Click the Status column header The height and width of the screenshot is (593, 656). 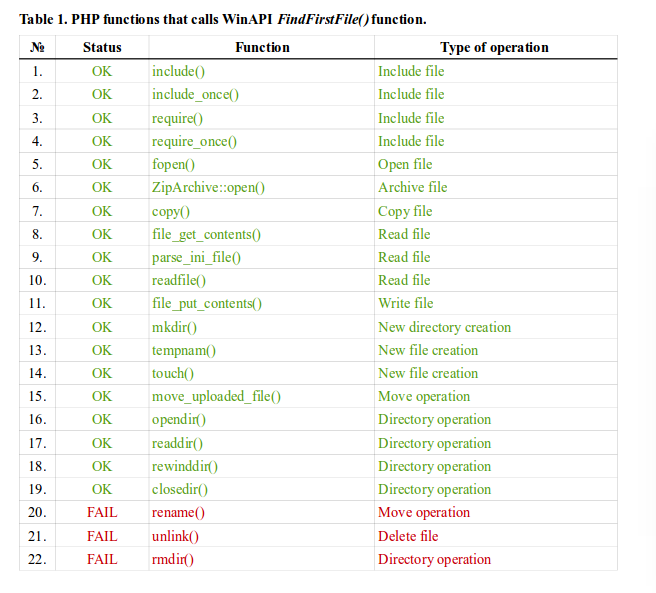(x=102, y=47)
